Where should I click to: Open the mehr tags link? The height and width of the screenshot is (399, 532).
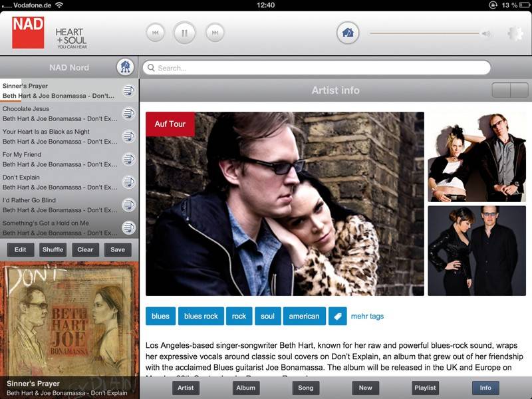click(367, 317)
